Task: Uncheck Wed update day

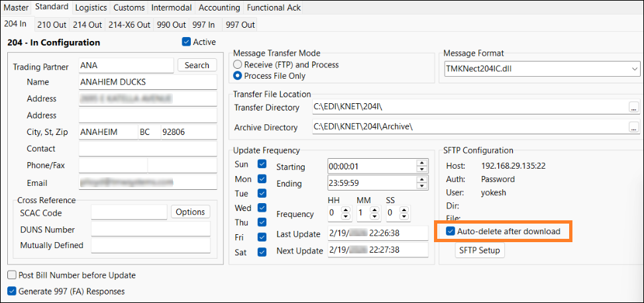Action: pyautogui.click(x=262, y=208)
